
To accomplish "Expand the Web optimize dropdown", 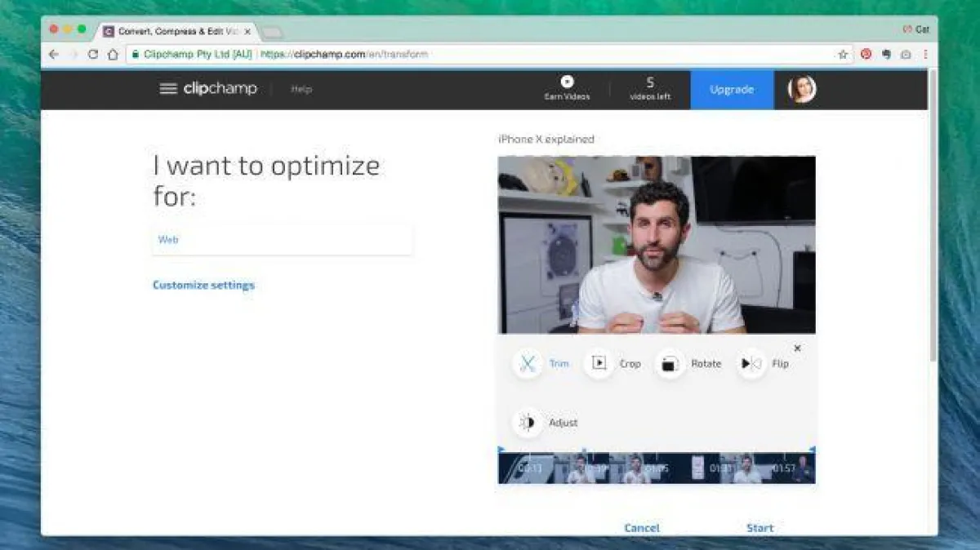I will coord(282,240).
